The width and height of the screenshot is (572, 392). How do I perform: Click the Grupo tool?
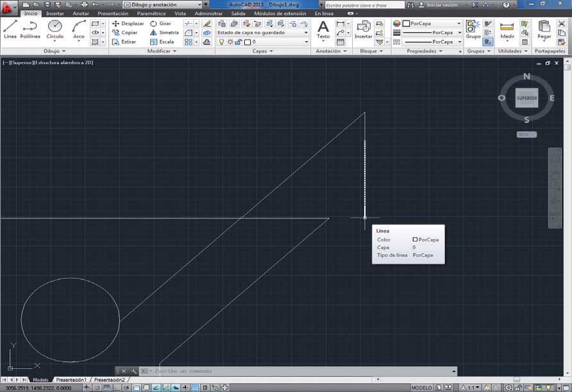point(473,30)
